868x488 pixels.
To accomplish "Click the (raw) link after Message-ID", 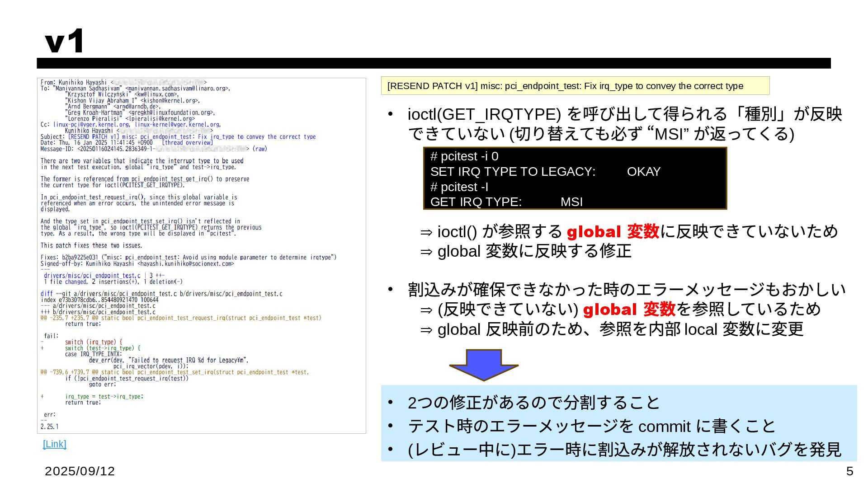I will [259, 149].
